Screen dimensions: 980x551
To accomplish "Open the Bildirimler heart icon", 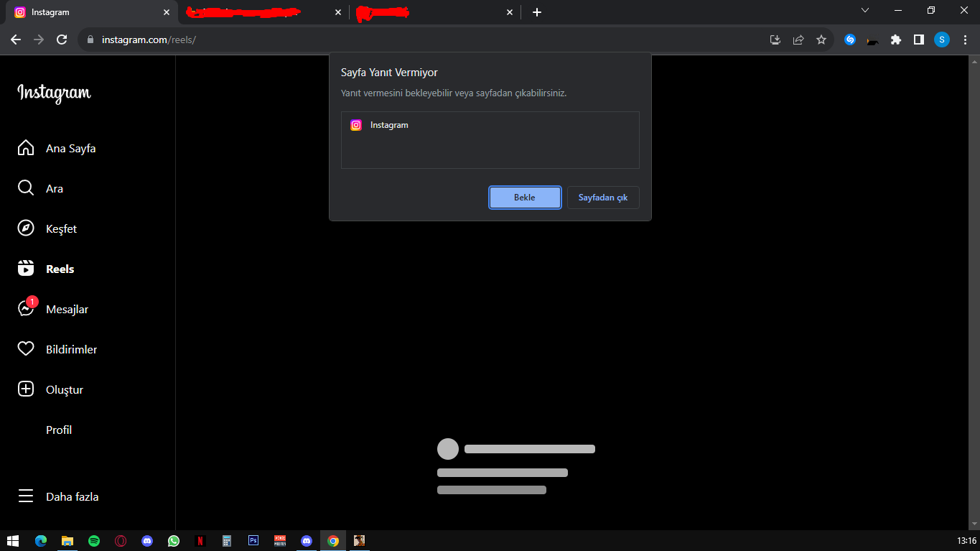I will pos(26,349).
